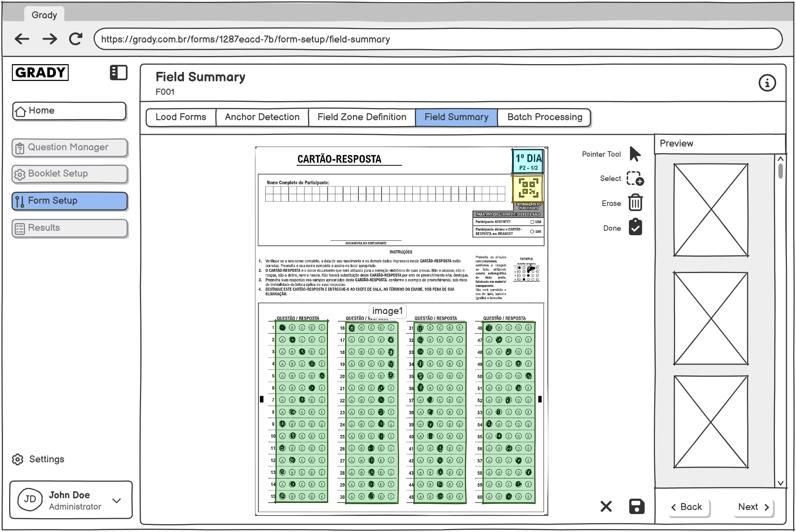Save the field summary with the disk icon

point(636,506)
